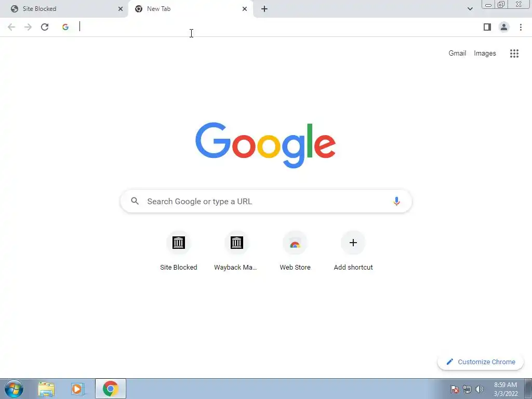Go back using the back arrow
Image resolution: width=532 pixels, height=399 pixels.
(x=11, y=27)
